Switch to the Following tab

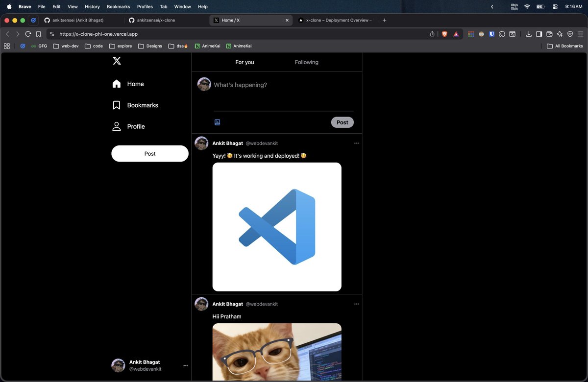[x=307, y=62]
